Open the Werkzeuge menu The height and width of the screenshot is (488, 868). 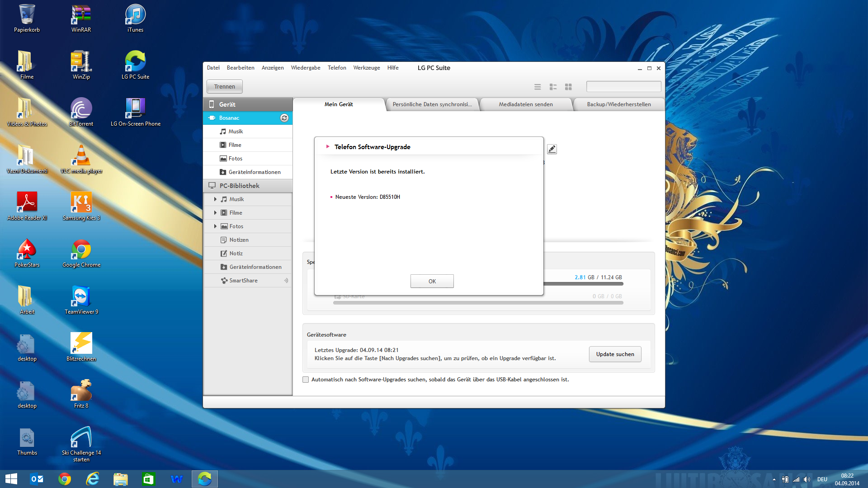coord(367,68)
